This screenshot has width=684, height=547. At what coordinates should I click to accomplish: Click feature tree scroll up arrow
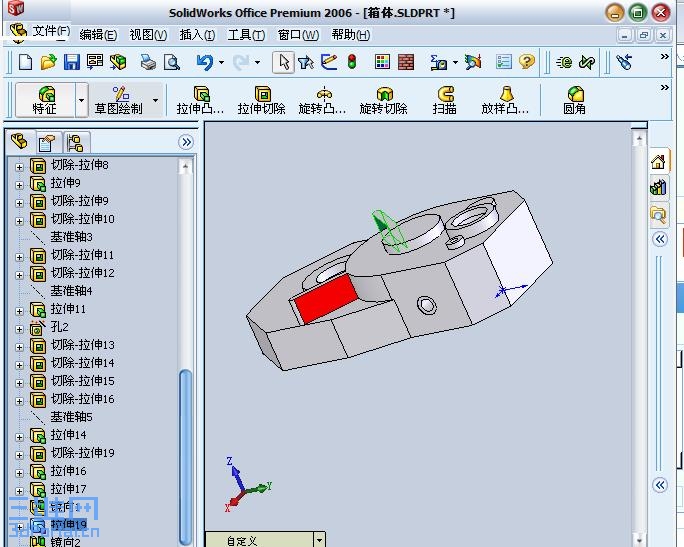(185, 166)
